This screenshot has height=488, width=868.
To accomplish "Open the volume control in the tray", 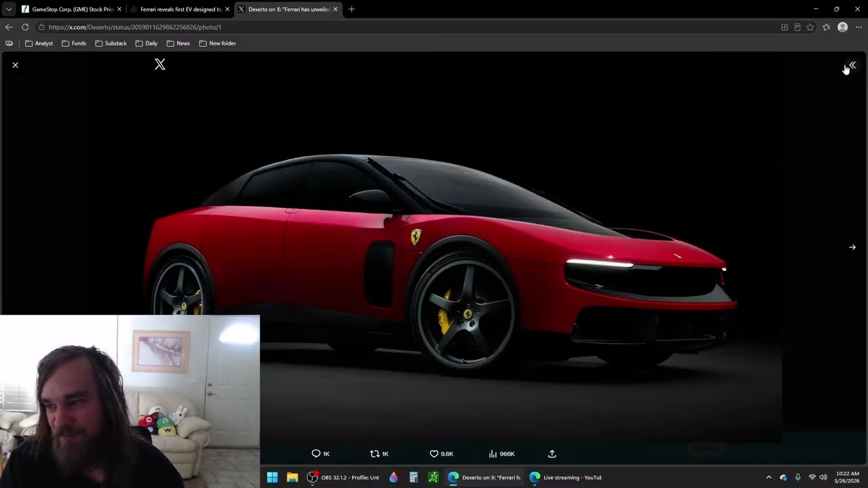I will pos(823,477).
